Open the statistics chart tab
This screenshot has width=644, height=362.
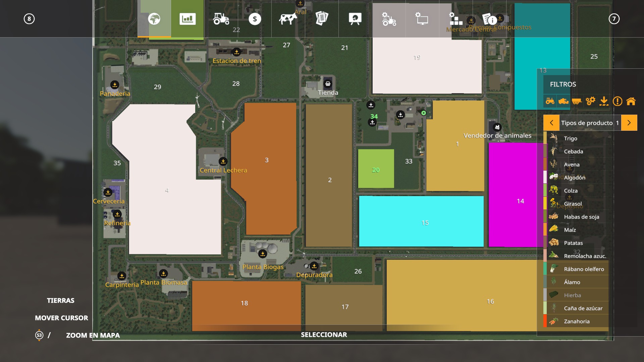[187, 19]
